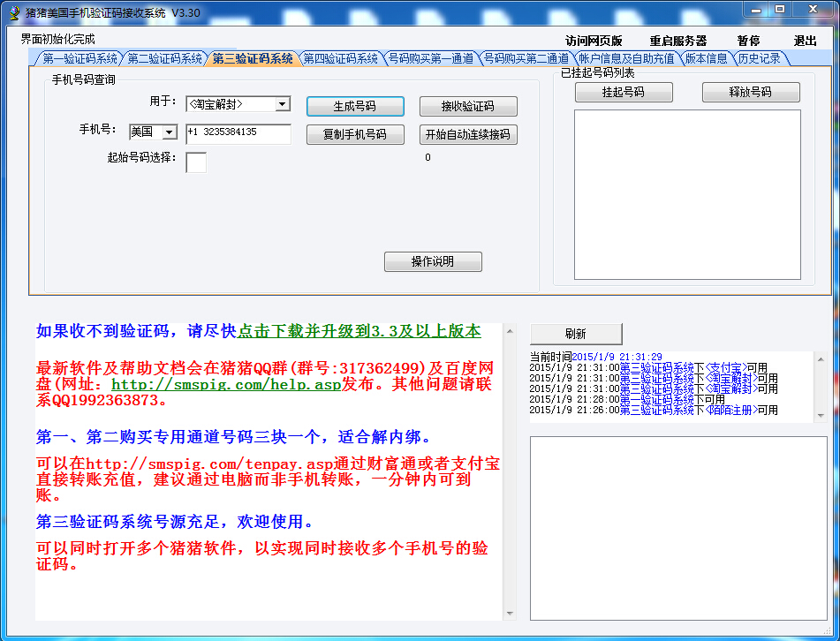
Task: Click the 接收验证码 button
Action: (468, 106)
